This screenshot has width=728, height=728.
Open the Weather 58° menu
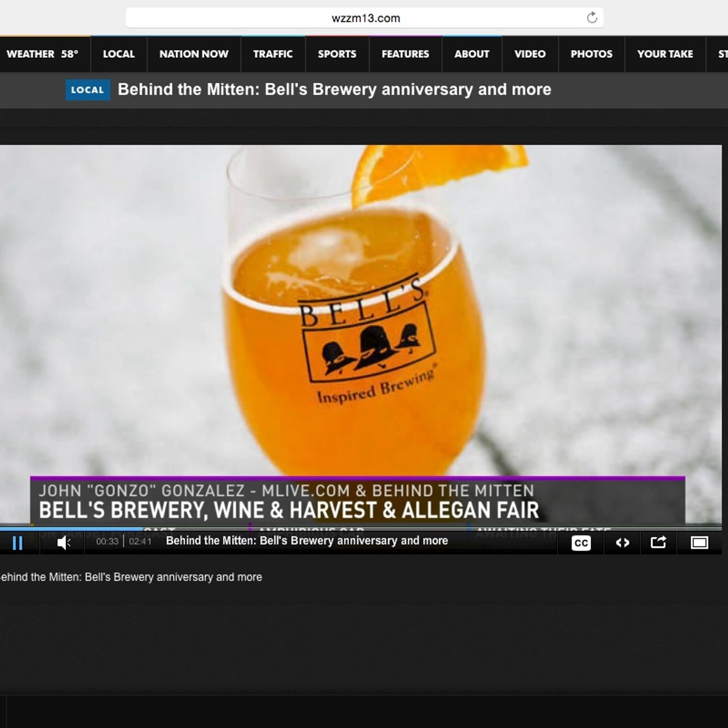(42, 54)
